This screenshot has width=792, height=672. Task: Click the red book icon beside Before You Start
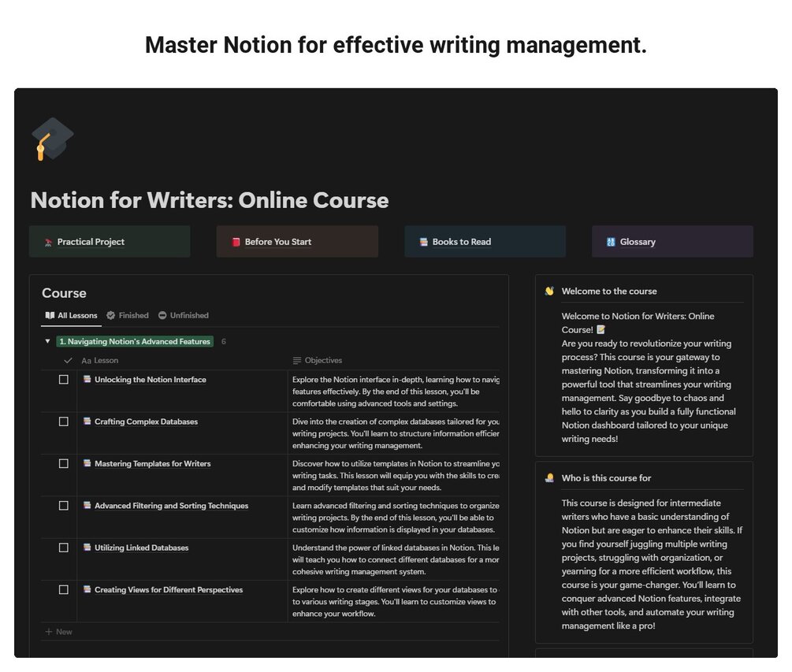(x=236, y=242)
